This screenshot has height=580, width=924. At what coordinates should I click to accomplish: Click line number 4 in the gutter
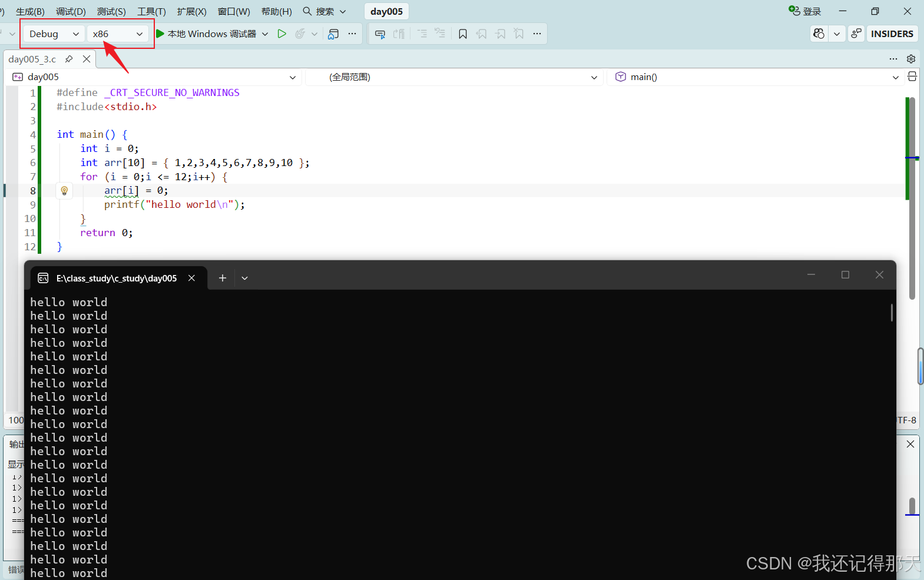[x=32, y=135]
